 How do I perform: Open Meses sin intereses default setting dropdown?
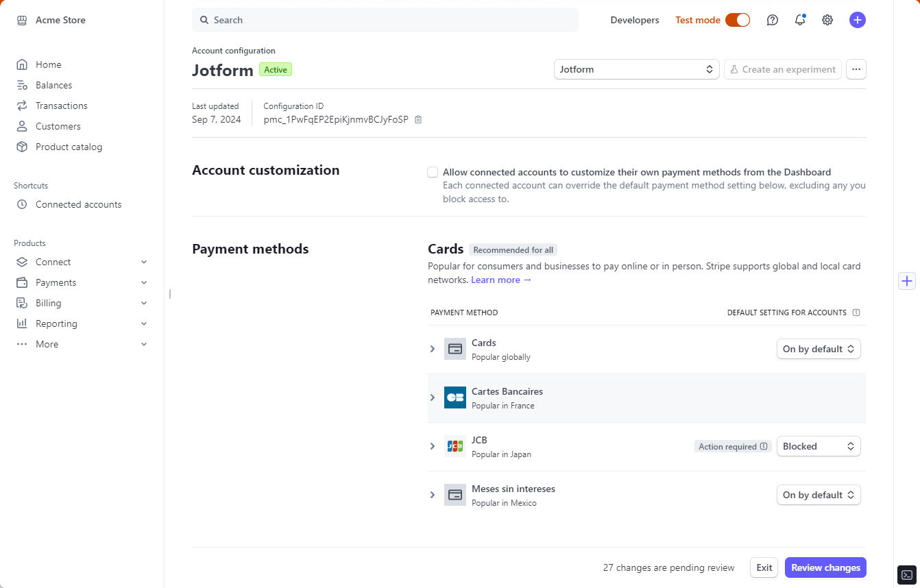(818, 495)
